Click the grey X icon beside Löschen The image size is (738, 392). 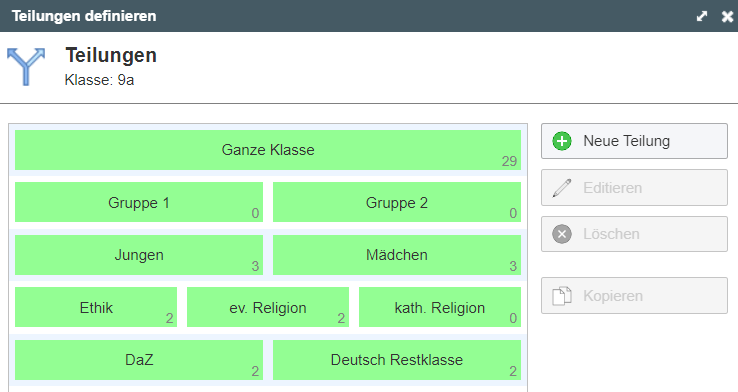click(x=562, y=234)
